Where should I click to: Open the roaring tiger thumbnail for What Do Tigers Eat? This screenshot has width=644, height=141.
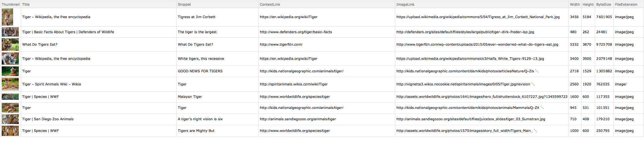10,45
